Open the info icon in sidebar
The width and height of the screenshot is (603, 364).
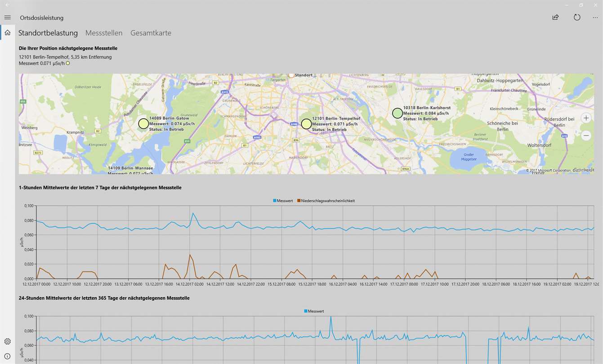point(7,356)
